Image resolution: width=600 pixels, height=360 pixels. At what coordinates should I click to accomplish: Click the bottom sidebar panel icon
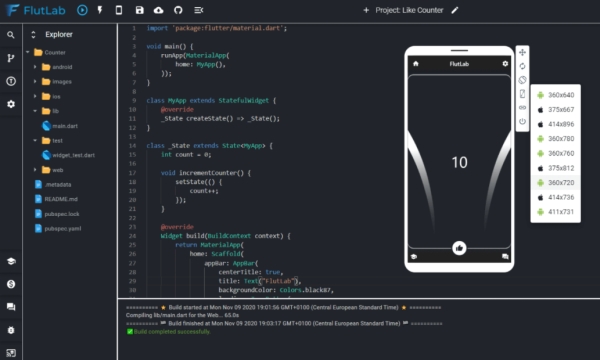click(x=11, y=353)
